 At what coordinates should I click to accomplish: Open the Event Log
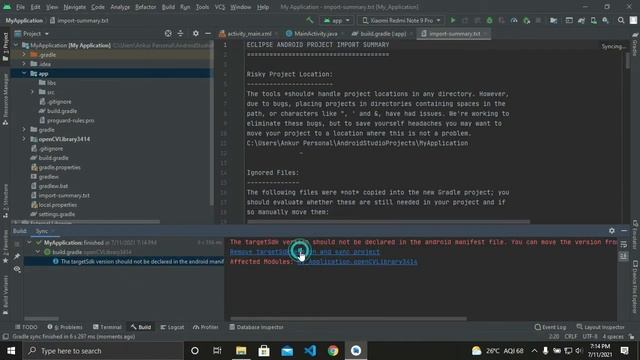point(550,327)
